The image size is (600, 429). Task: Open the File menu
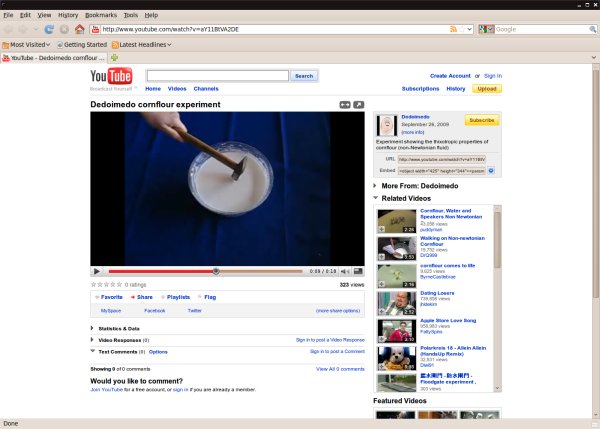click(8, 15)
